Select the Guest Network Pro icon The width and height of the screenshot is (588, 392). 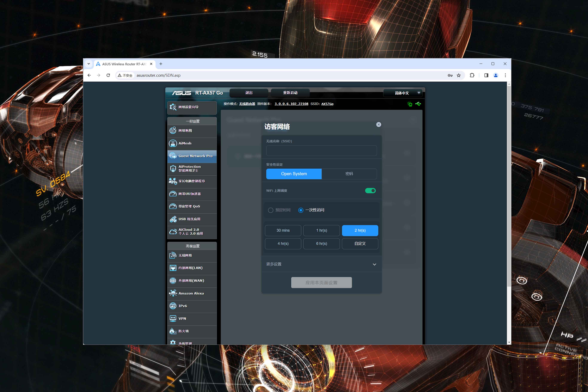click(x=173, y=156)
